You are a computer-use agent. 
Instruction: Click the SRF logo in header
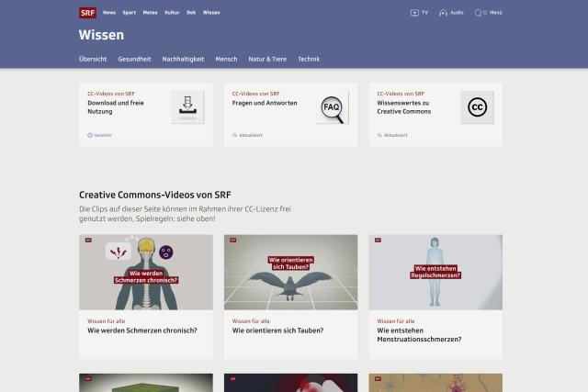[87, 13]
